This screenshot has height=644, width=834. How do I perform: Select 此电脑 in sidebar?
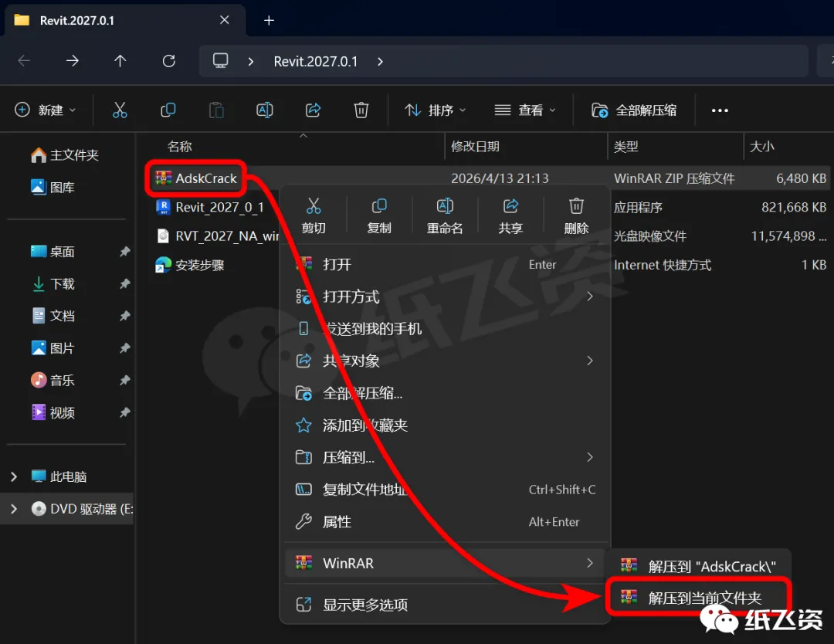(59, 476)
